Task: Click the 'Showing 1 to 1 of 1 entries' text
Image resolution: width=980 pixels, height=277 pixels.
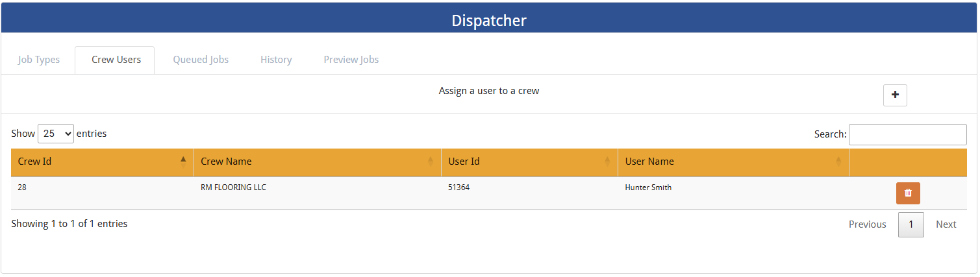Action: click(x=69, y=224)
